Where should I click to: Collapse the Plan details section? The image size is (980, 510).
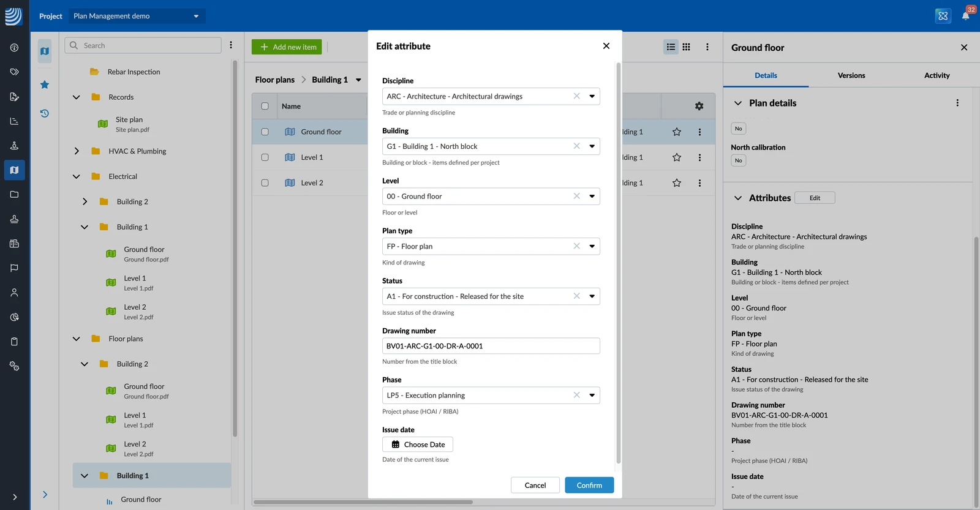(738, 103)
